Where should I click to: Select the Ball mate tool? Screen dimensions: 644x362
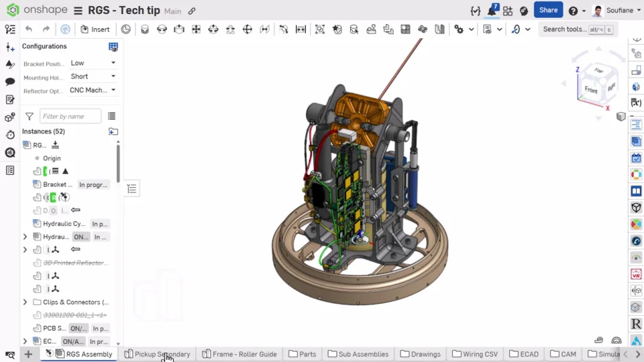click(x=248, y=29)
